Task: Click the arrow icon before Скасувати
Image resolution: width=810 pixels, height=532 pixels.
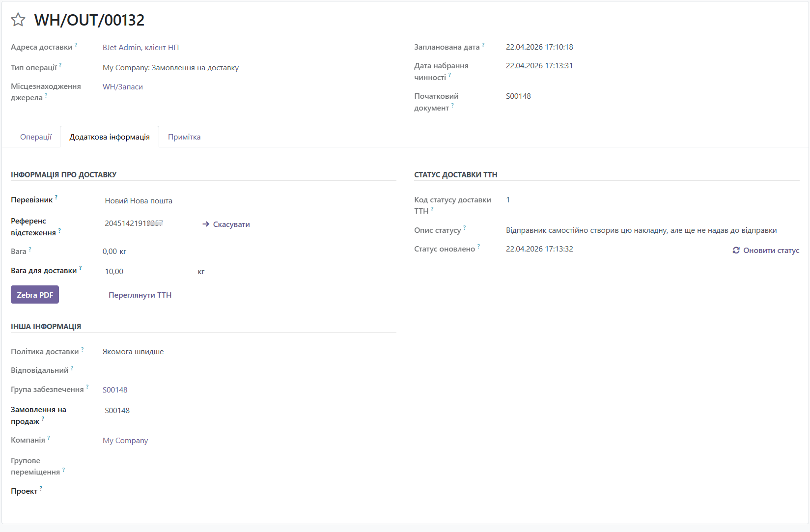Action: point(206,224)
